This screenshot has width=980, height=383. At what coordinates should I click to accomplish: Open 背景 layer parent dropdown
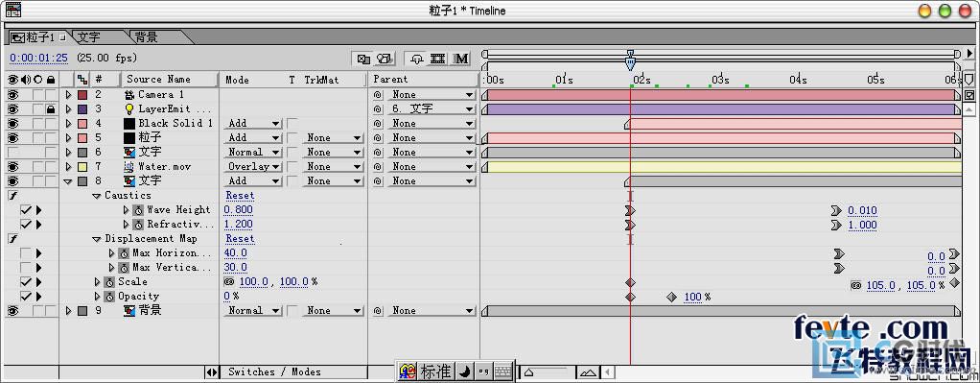point(431,311)
